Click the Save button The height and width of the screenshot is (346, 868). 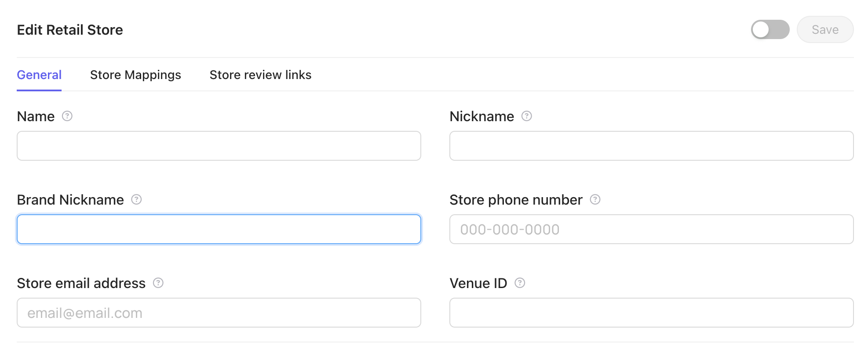825,29
